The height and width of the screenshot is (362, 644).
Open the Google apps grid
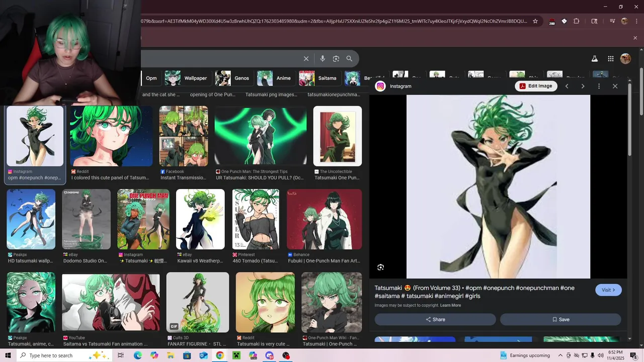tap(610, 59)
